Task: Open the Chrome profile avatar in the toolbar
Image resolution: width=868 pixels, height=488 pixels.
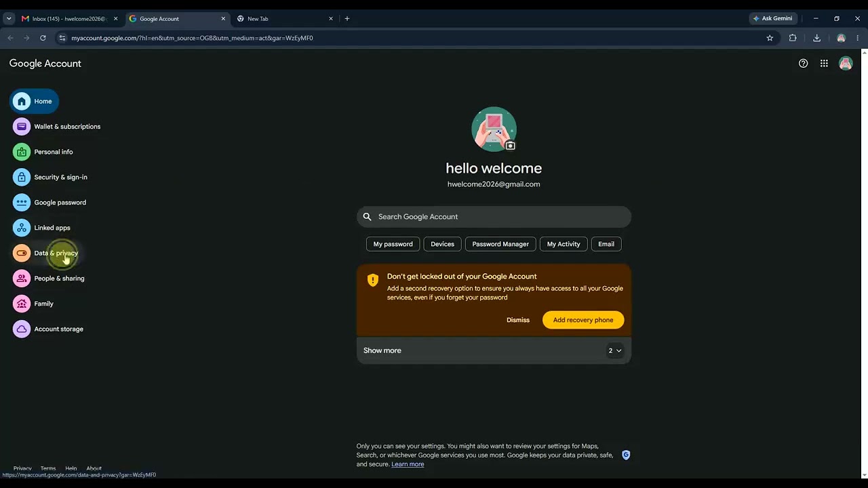Action: (x=841, y=38)
